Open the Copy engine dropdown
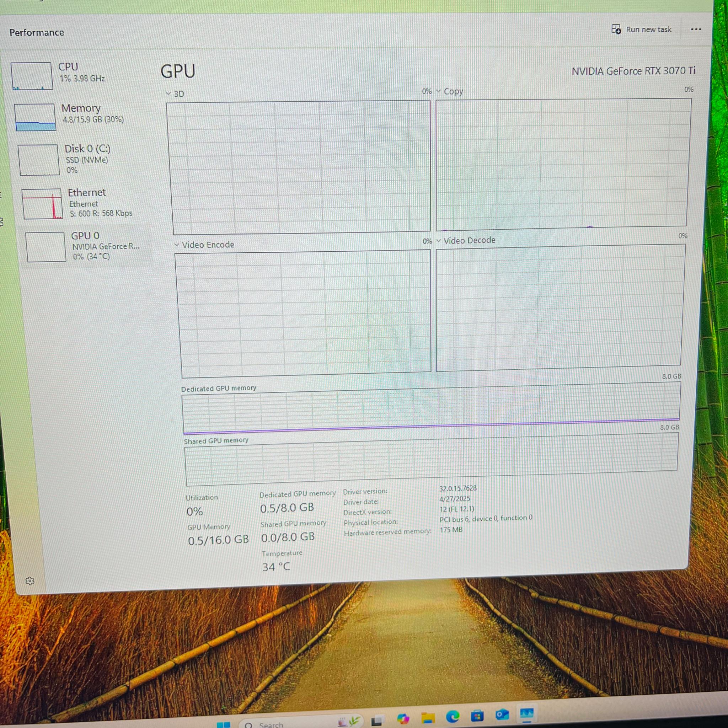This screenshot has height=728, width=728. tap(438, 91)
